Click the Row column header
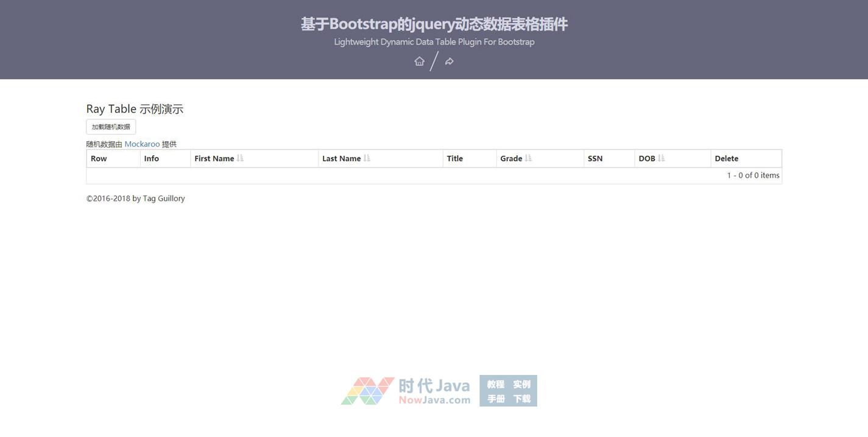This screenshot has height=437, width=868. (99, 158)
